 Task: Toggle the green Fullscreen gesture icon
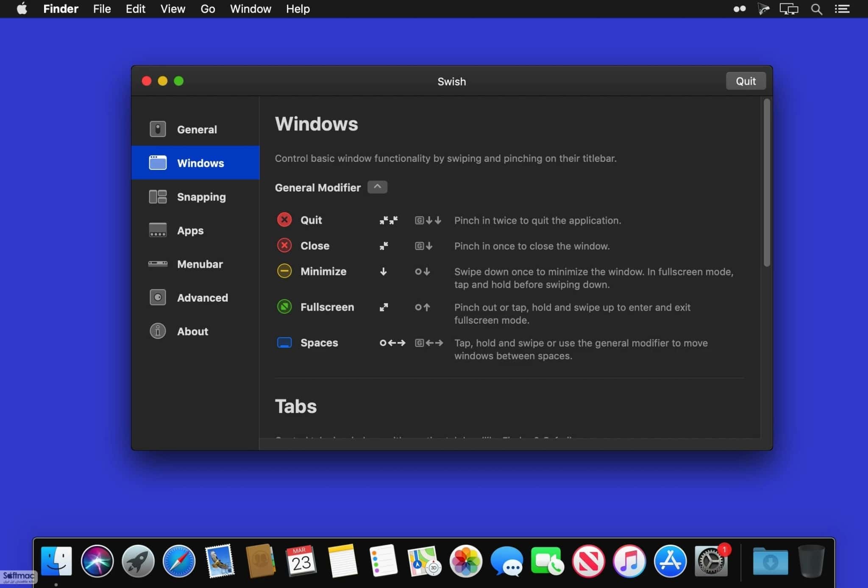coord(284,307)
